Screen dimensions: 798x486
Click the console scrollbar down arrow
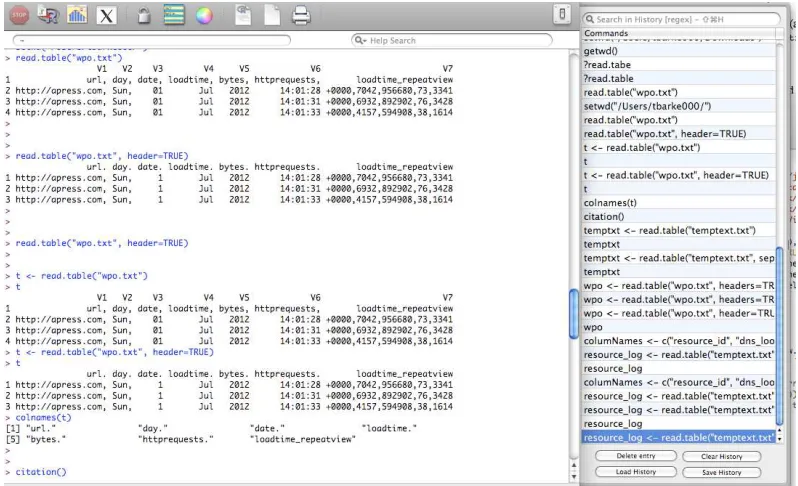click(574, 476)
